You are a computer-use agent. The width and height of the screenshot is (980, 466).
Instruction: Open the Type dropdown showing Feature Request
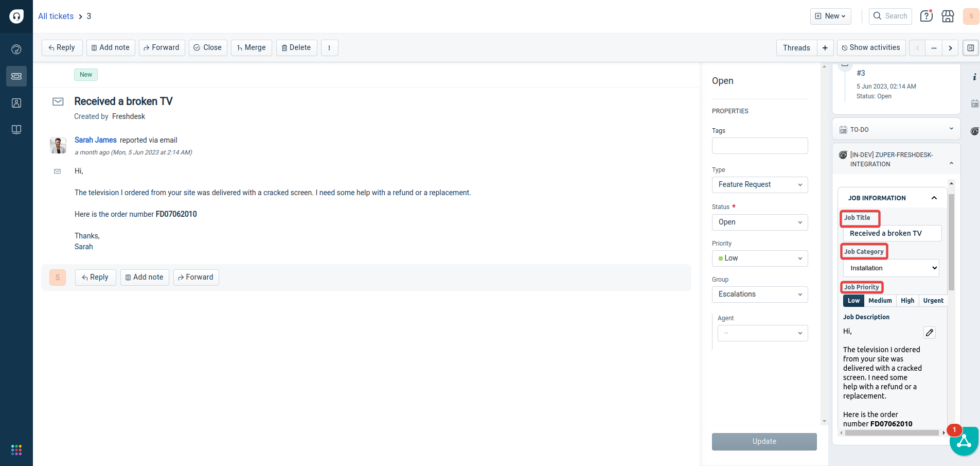point(759,185)
